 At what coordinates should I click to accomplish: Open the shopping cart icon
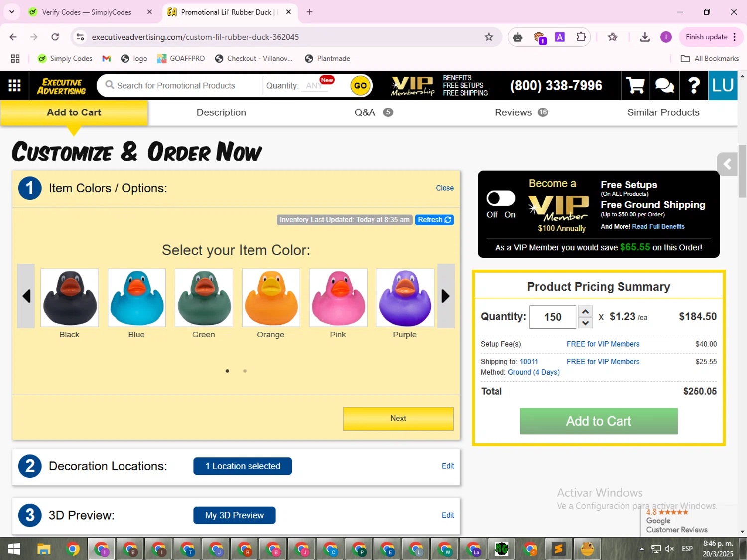click(x=635, y=86)
